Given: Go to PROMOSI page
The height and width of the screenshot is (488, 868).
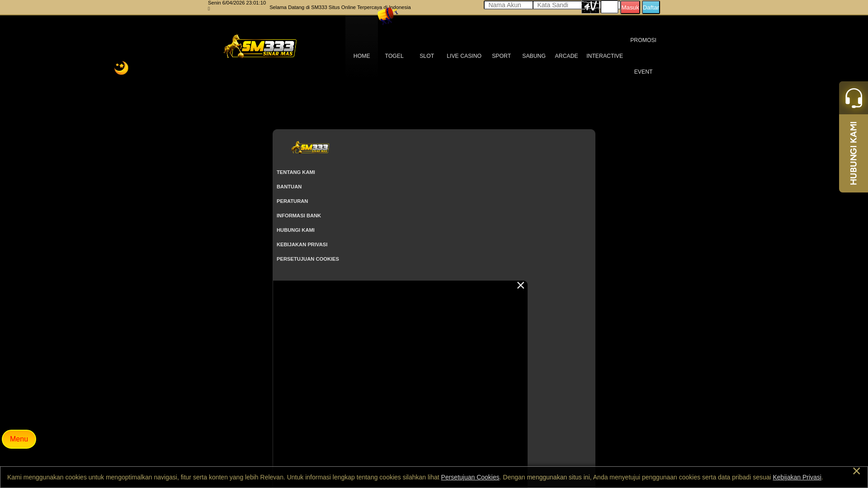Looking at the screenshot, I should pos(643,40).
